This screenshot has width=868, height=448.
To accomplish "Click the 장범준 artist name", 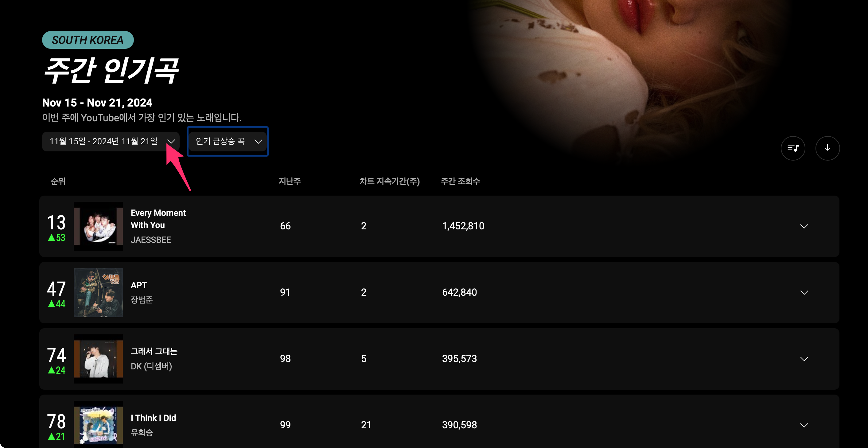I will click(142, 300).
